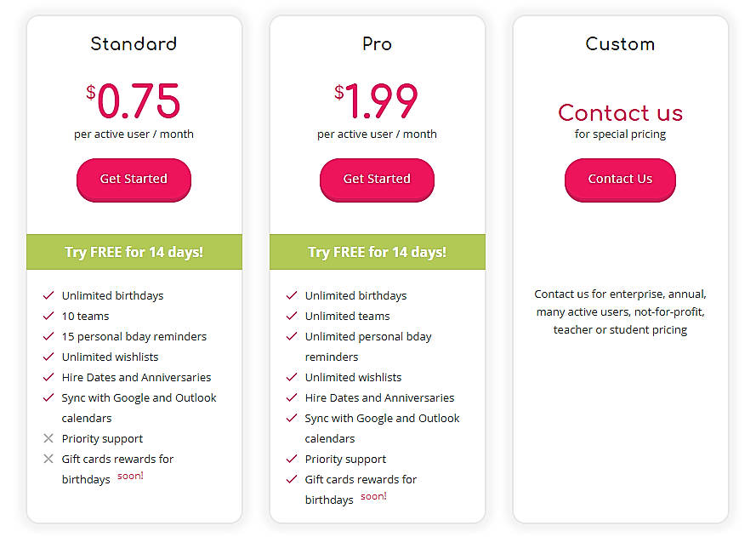The height and width of the screenshot is (537, 756).
Task: Click the Contact Us button in Custom plan
Action: click(x=620, y=180)
